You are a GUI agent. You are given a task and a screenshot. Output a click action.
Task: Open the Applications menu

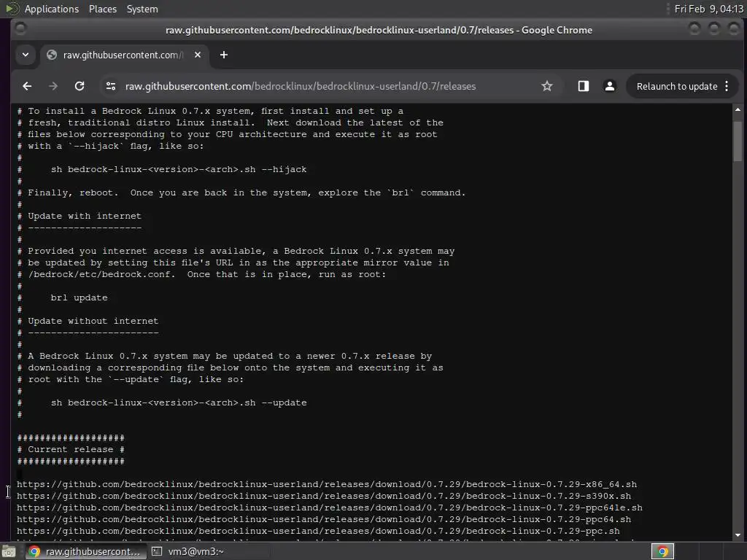[x=52, y=9]
